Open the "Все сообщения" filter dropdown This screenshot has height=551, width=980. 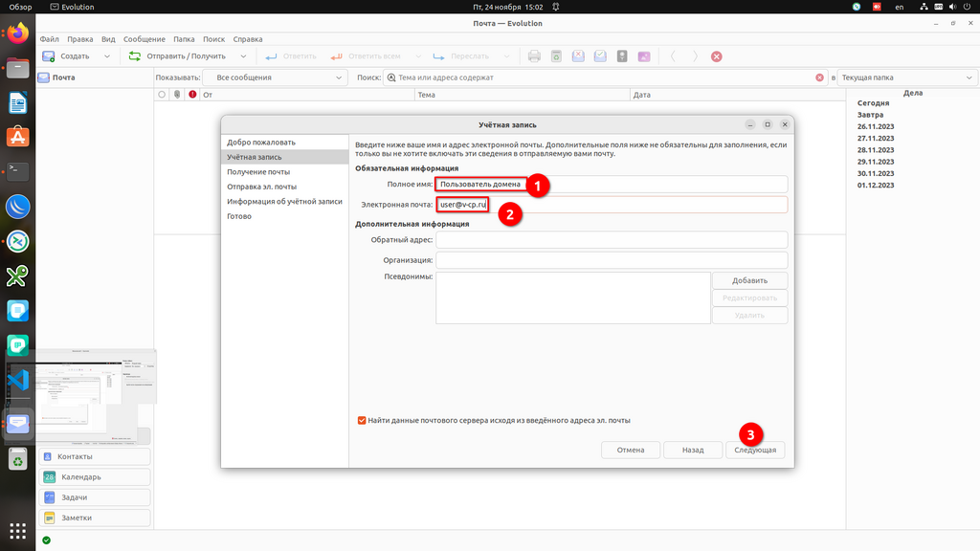point(276,77)
